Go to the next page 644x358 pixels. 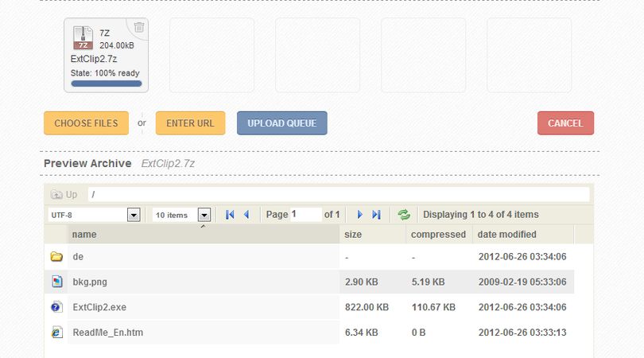[360, 215]
